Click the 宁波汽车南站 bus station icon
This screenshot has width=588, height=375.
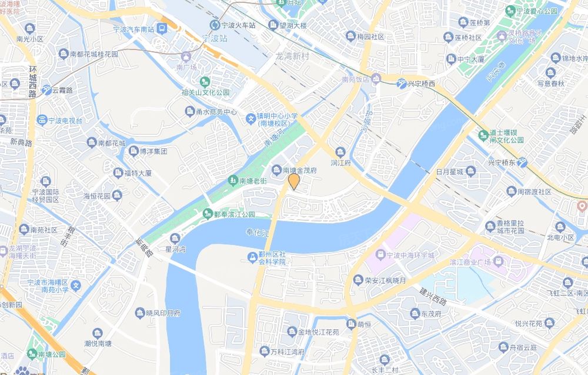pyautogui.click(x=162, y=28)
